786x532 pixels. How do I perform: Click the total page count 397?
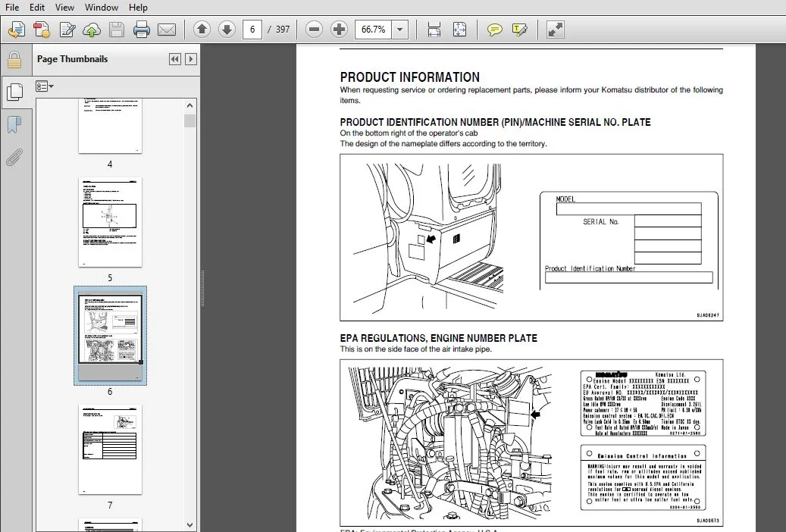point(283,30)
